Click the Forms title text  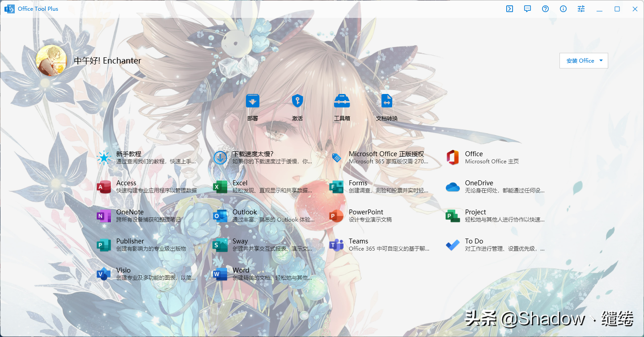[358, 183]
